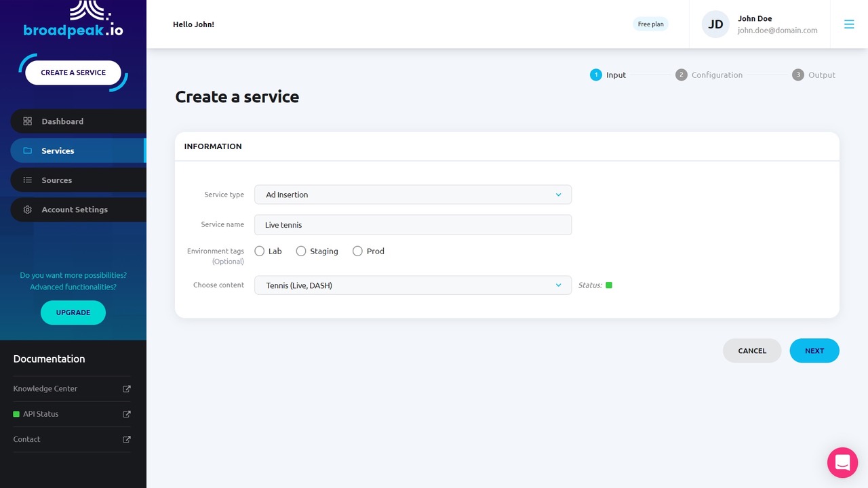
Task: Click the Service name input field
Action: [x=413, y=225]
